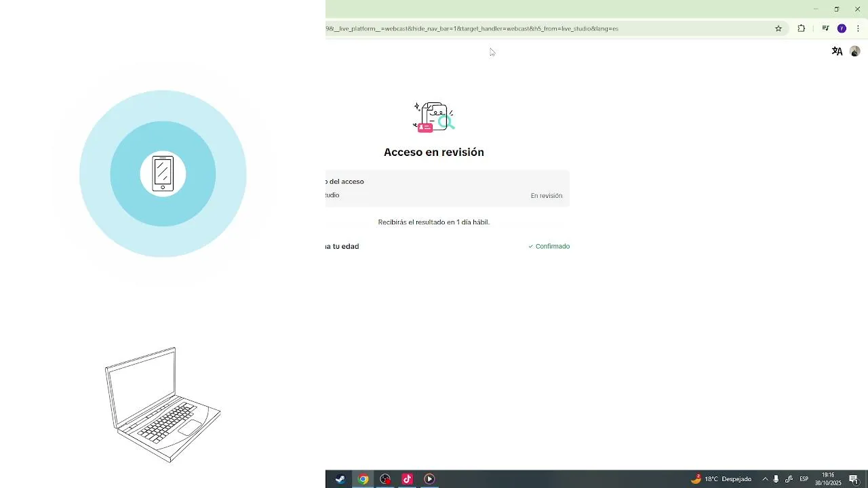The height and width of the screenshot is (488, 868).
Task: Open the weather widget showing 18°C Despejado
Action: tap(721, 479)
